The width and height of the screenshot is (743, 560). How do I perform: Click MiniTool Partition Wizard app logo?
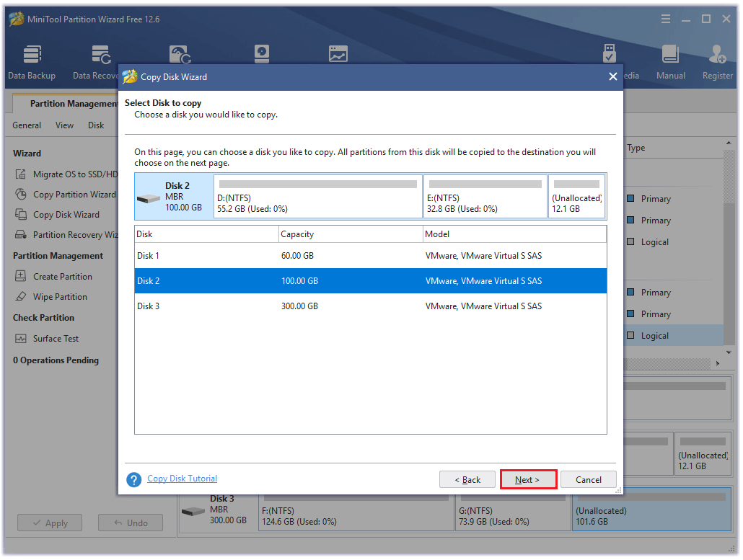coord(16,19)
